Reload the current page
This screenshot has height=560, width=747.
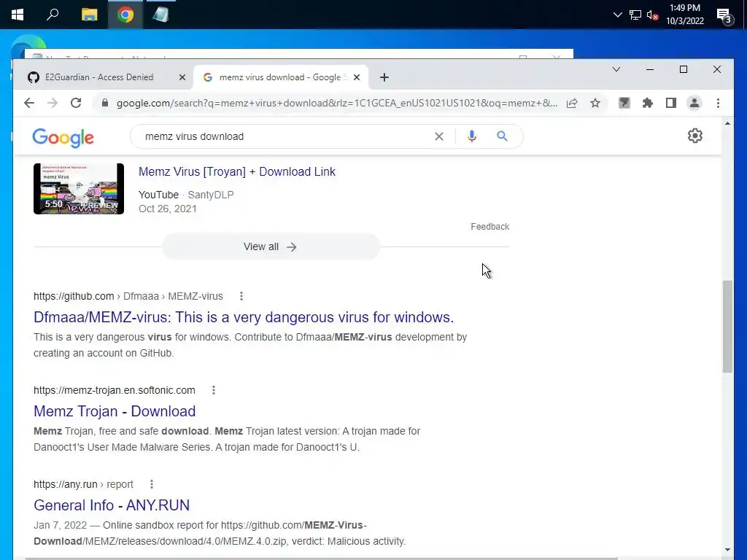[76, 103]
